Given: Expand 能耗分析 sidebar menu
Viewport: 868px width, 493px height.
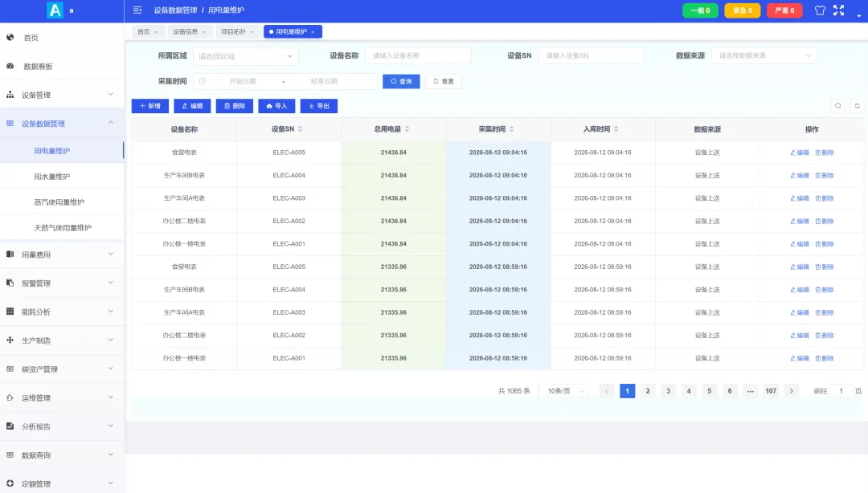Looking at the screenshot, I should click(62, 312).
